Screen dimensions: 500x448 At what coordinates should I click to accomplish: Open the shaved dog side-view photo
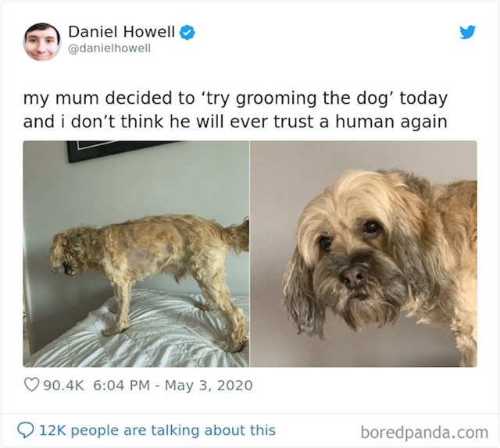coord(136,254)
